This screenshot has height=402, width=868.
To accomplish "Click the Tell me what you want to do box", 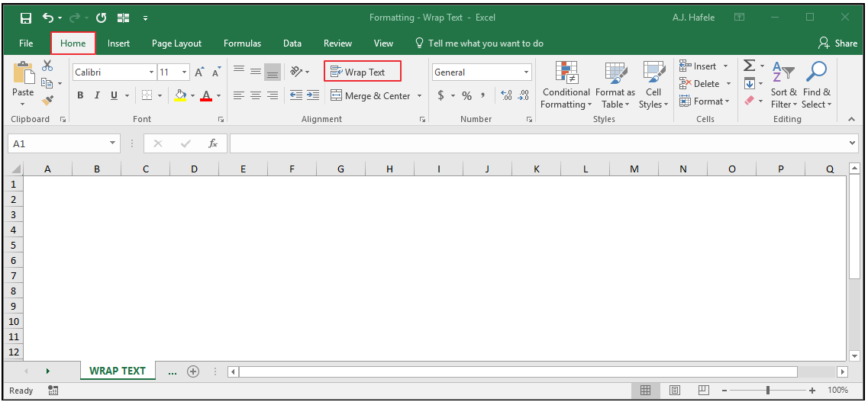I will (479, 43).
